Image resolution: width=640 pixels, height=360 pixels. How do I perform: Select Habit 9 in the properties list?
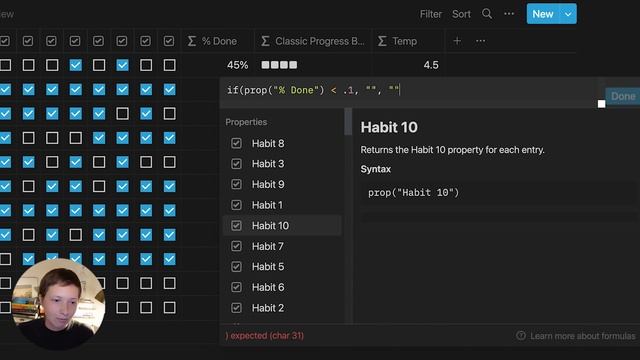click(x=282, y=184)
